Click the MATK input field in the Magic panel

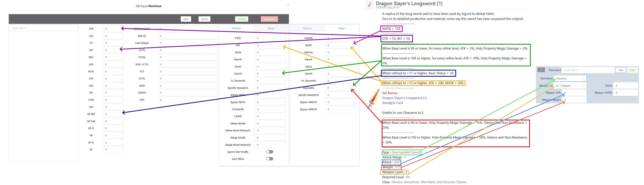(x=340, y=45)
